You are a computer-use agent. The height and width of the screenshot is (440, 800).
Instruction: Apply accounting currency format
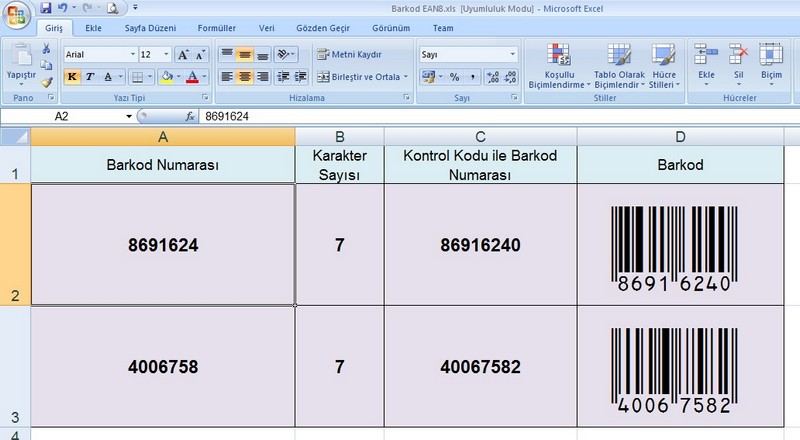428,77
